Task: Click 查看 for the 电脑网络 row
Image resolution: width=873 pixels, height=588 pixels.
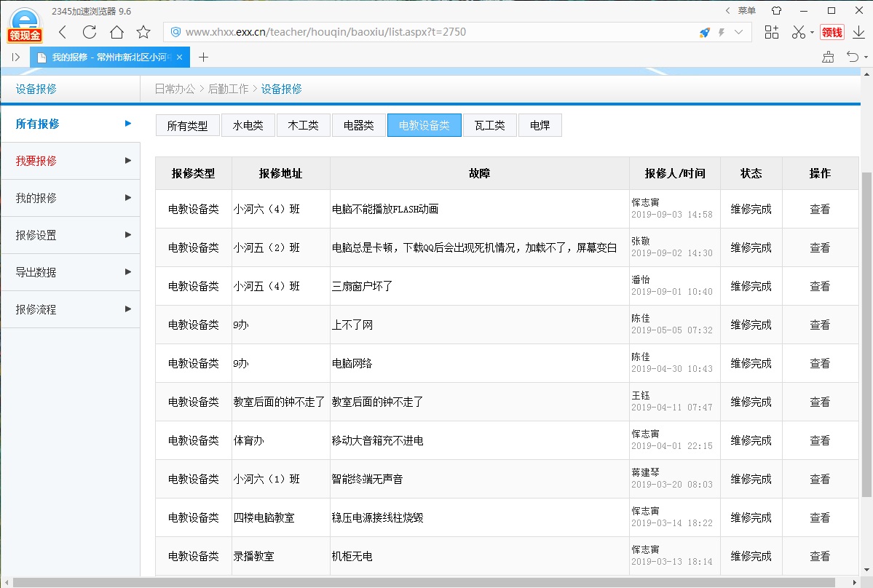Action: pyautogui.click(x=820, y=363)
